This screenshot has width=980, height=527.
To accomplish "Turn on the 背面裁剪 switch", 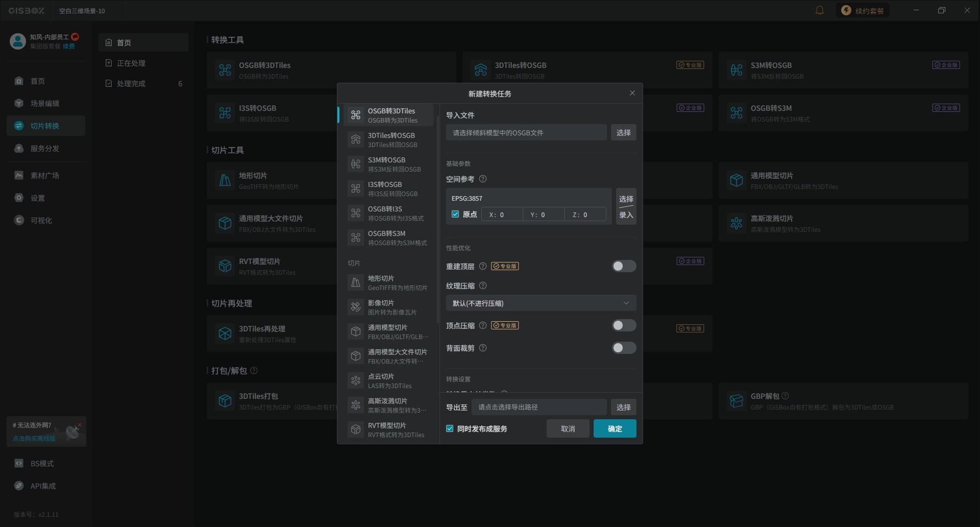I will click(624, 348).
